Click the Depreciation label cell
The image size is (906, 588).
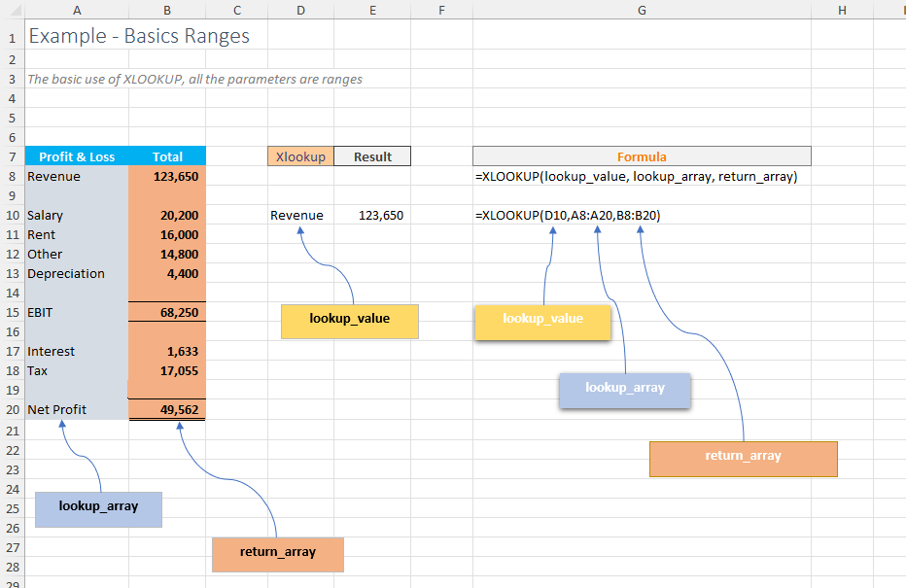coord(77,273)
